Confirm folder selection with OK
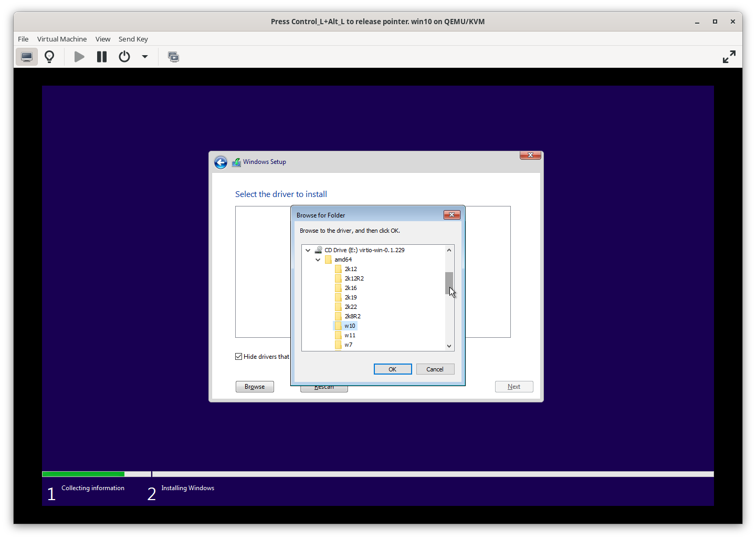The width and height of the screenshot is (756, 539). coord(393,369)
